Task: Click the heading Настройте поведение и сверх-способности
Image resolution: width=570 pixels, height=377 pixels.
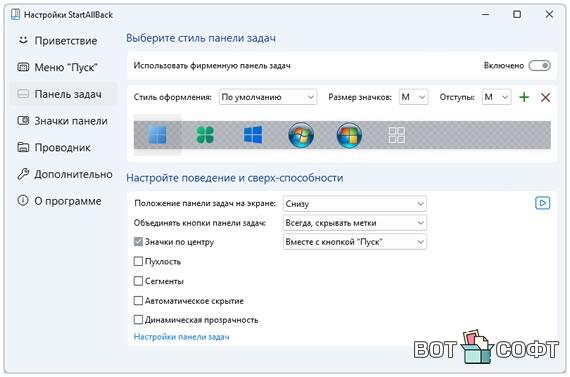Action: click(234, 178)
